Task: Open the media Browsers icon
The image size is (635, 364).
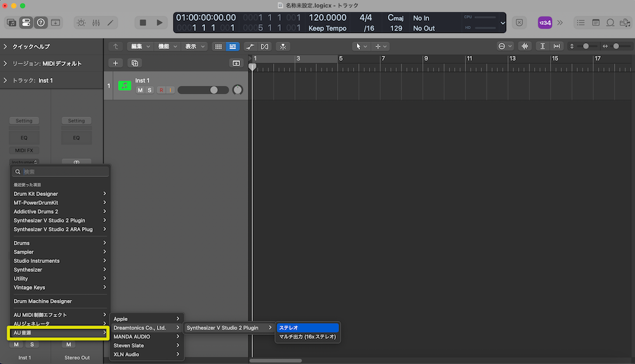Action: [x=625, y=23]
